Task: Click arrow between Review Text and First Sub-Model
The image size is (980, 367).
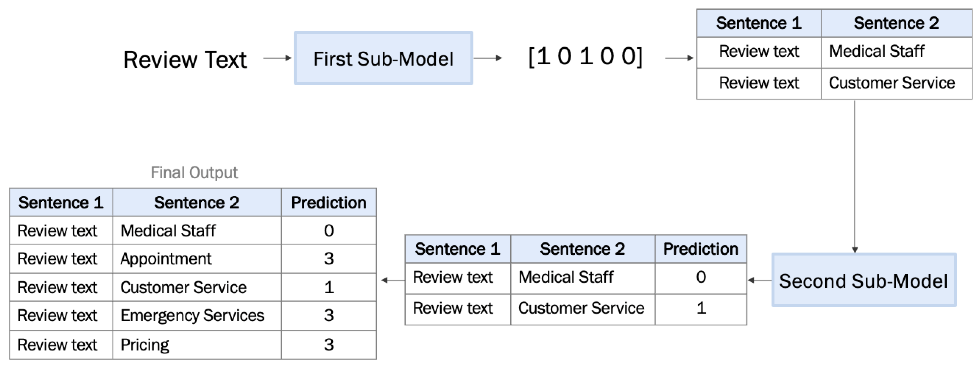Action: (x=277, y=58)
